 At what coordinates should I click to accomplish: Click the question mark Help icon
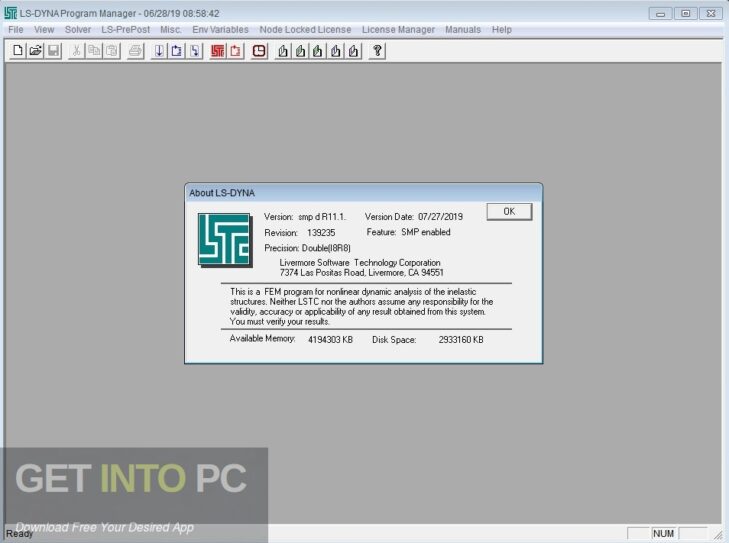(377, 51)
